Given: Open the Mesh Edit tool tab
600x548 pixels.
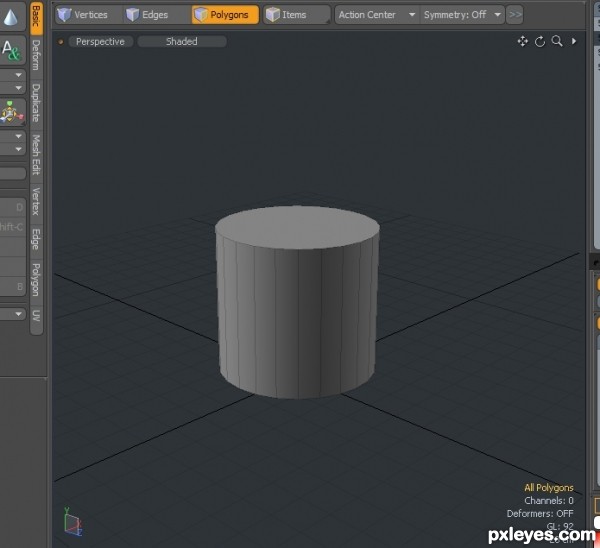Looking at the screenshot, I should (36, 154).
